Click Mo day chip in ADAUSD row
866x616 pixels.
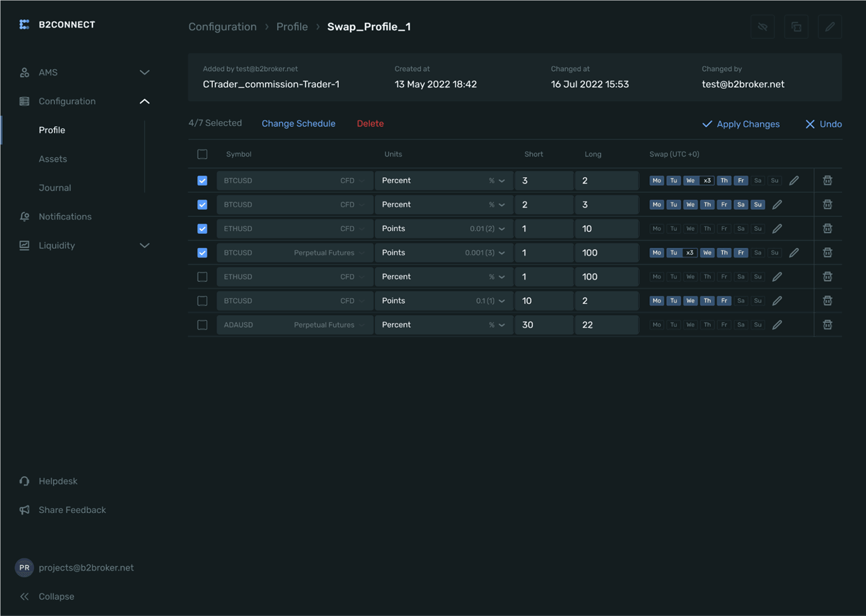point(657,325)
